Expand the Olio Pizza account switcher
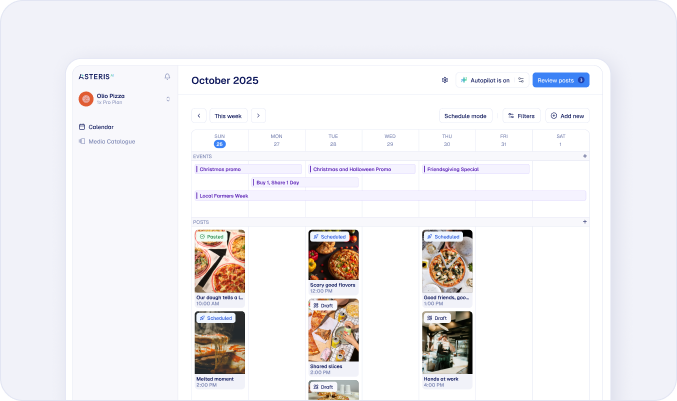Image resolution: width=677 pixels, height=401 pixels. point(167,99)
